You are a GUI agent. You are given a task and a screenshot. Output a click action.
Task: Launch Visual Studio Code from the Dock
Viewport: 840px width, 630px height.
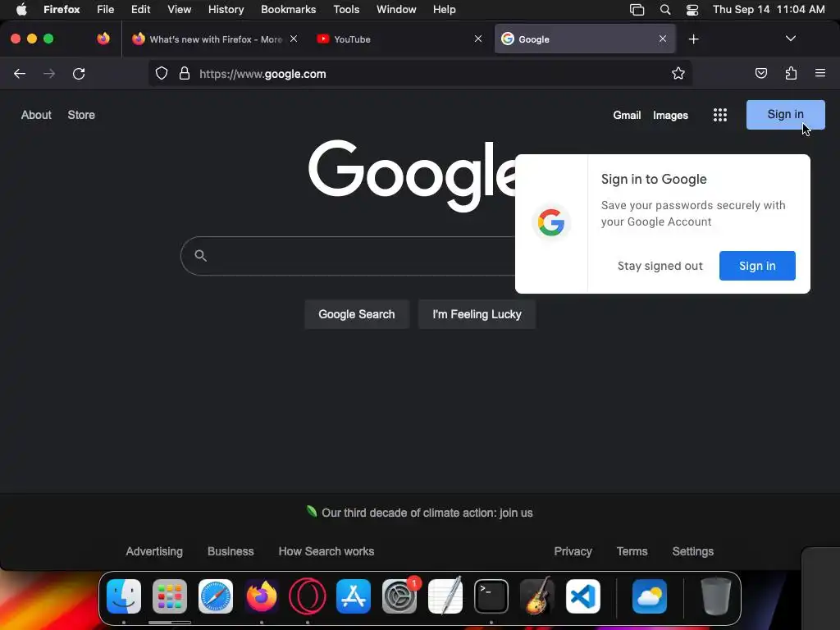pos(583,596)
